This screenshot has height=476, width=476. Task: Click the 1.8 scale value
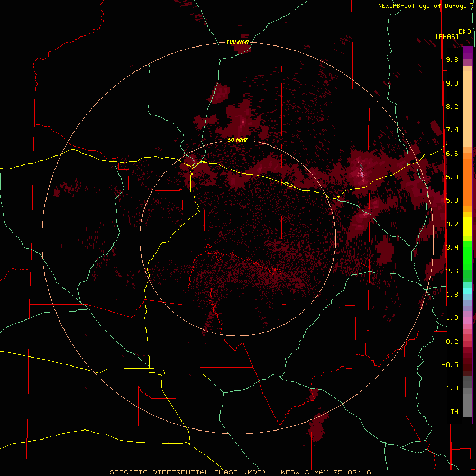coord(452,295)
